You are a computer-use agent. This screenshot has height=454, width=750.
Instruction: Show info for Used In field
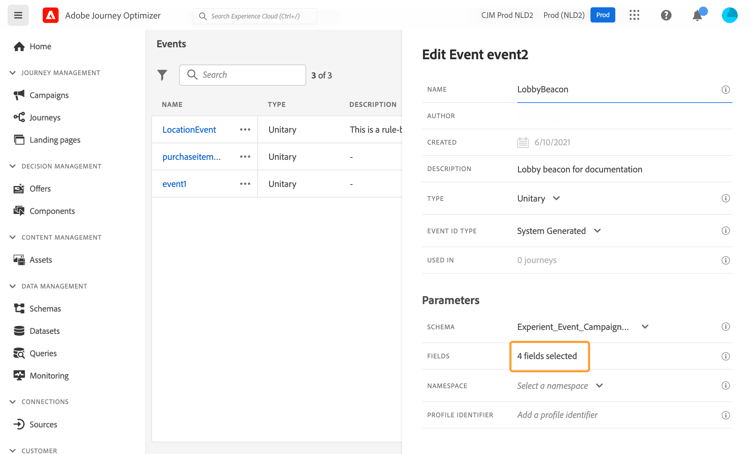pyautogui.click(x=725, y=260)
